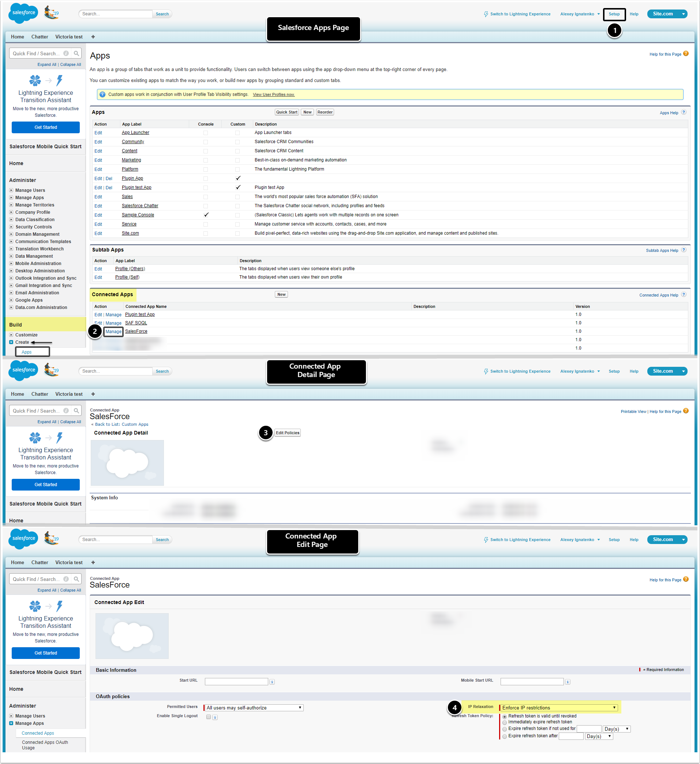Click the Quick Find magnifier on the Connected App Edit page
This screenshot has width=700, height=764.
[76, 579]
